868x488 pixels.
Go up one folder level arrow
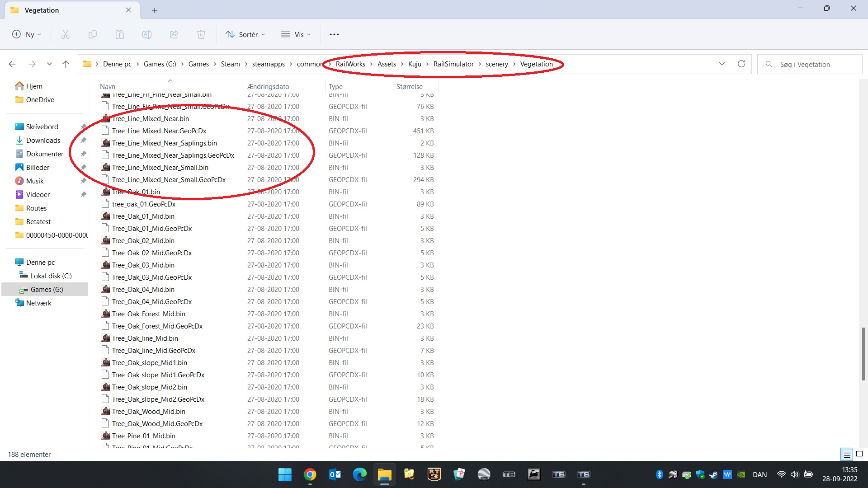pos(66,64)
